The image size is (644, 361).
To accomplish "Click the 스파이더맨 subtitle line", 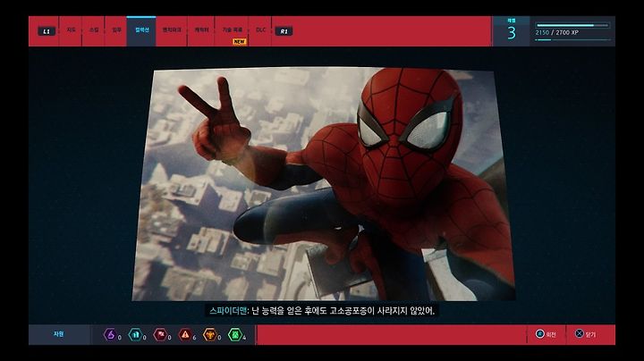I will [x=322, y=311].
